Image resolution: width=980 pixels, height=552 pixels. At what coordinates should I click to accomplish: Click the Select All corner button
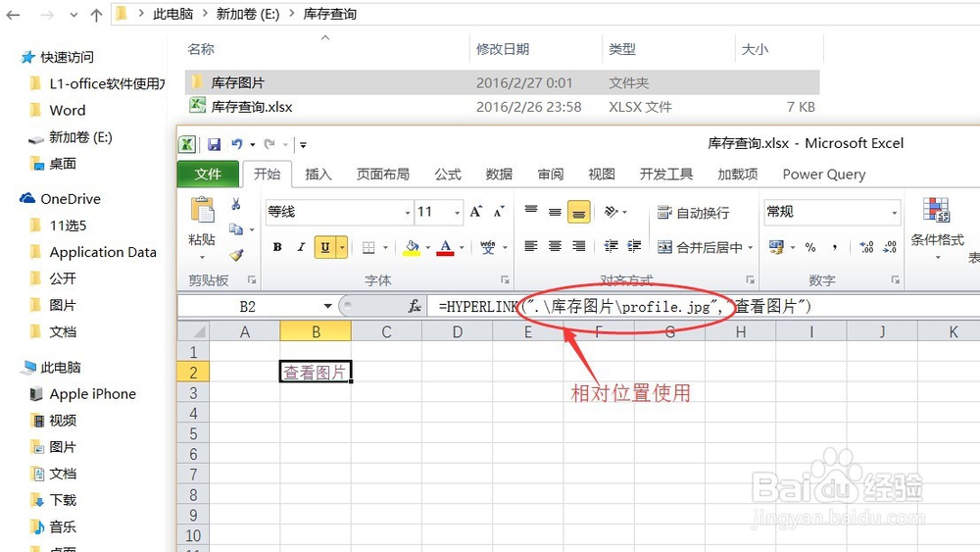point(194,332)
